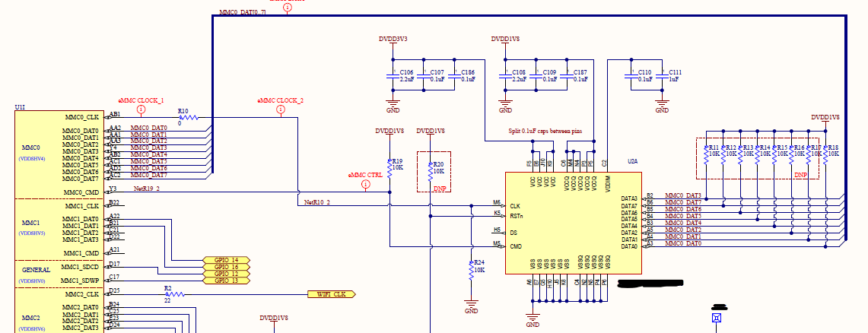Click the GND symbol under R24

coord(471,305)
